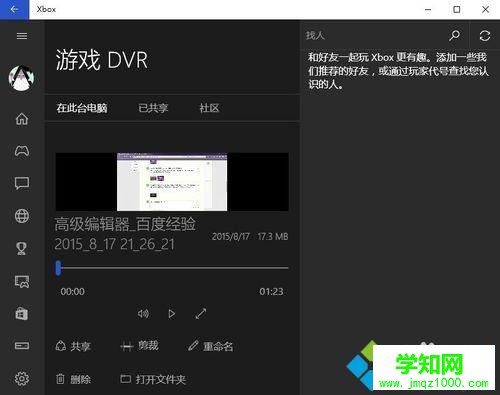Open the console Connect icon
This screenshot has width=500, height=395.
(22, 346)
